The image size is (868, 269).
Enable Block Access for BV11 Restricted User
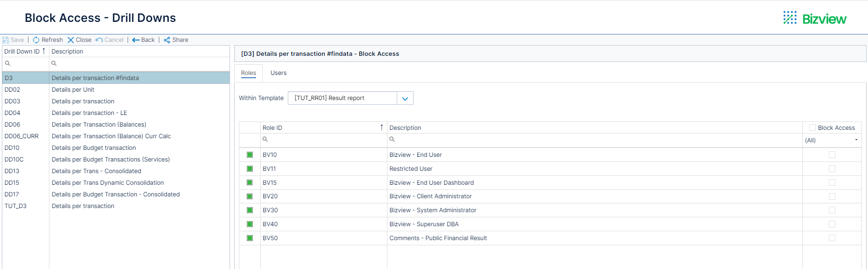(832, 168)
